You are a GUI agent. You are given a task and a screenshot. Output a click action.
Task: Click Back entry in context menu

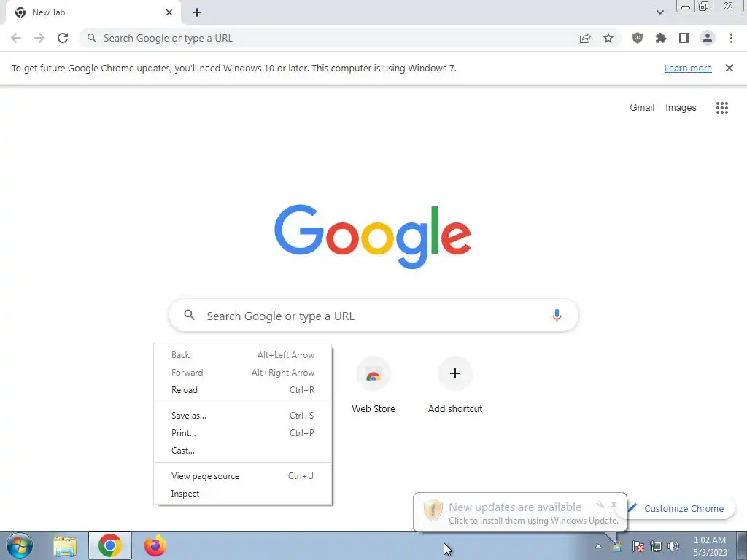242,355
